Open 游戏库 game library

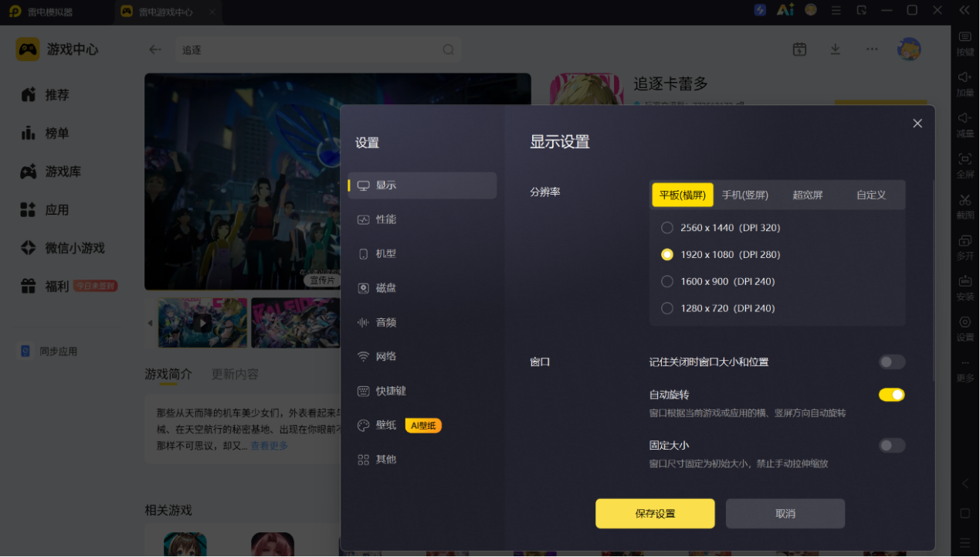pyautogui.click(x=51, y=172)
